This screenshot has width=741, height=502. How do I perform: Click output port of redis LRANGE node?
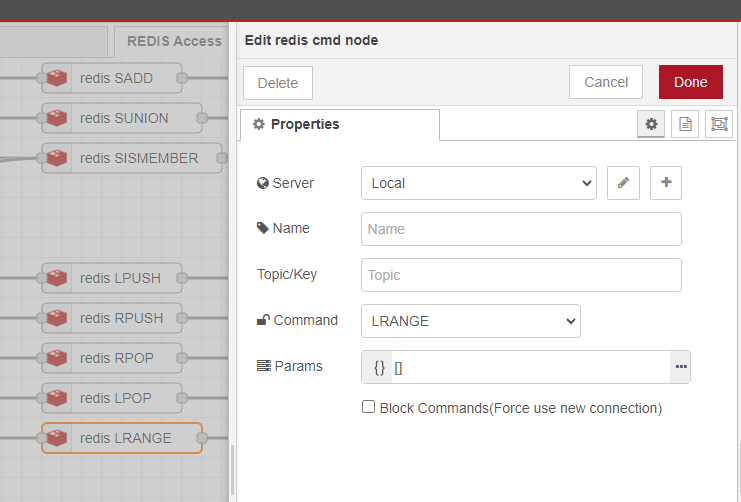tap(202, 438)
